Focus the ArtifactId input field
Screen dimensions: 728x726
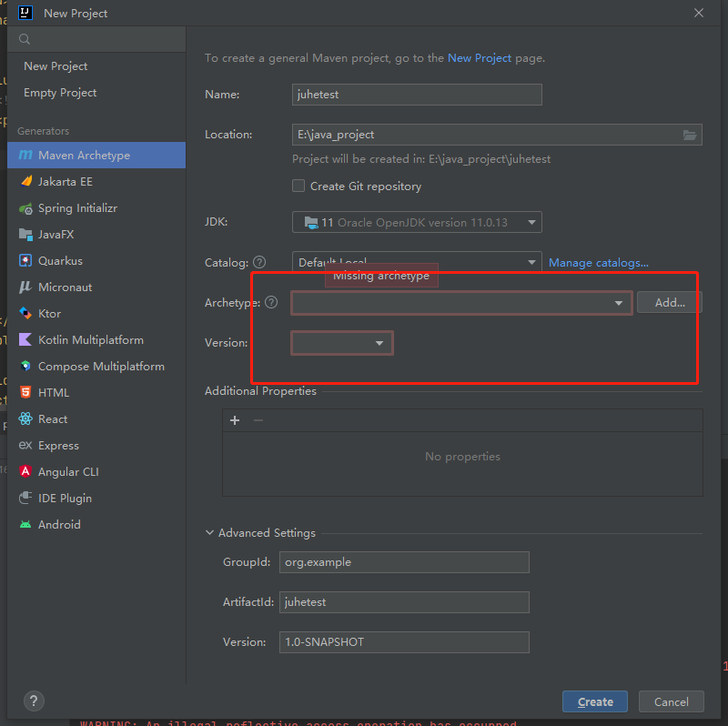tap(404, 602)
